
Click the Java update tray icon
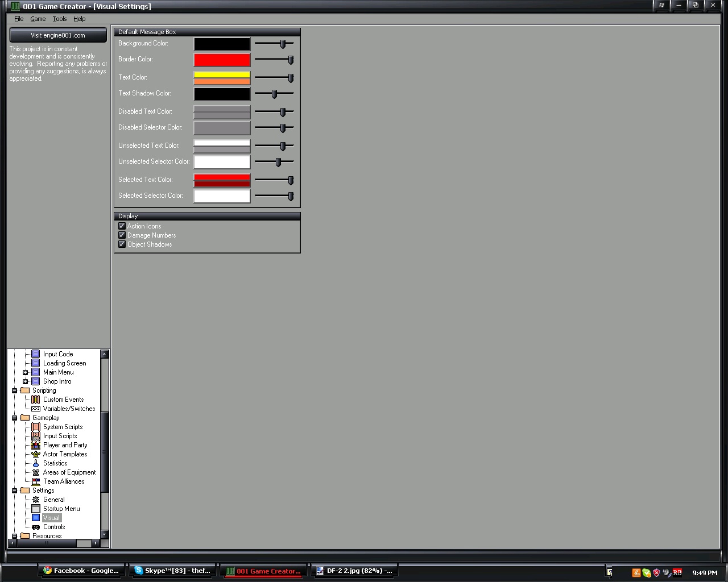click(x=636, y=572)
